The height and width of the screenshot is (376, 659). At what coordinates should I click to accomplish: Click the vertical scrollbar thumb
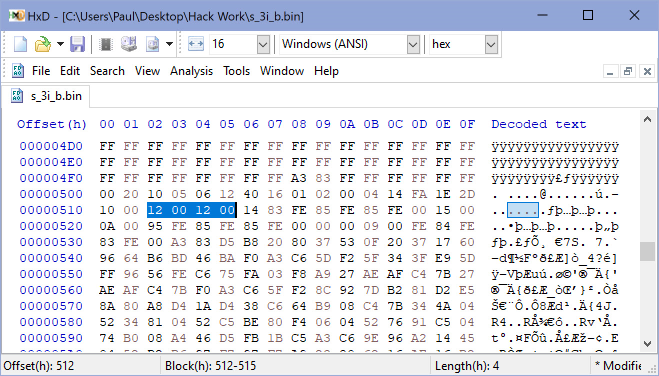coord(647,251)
